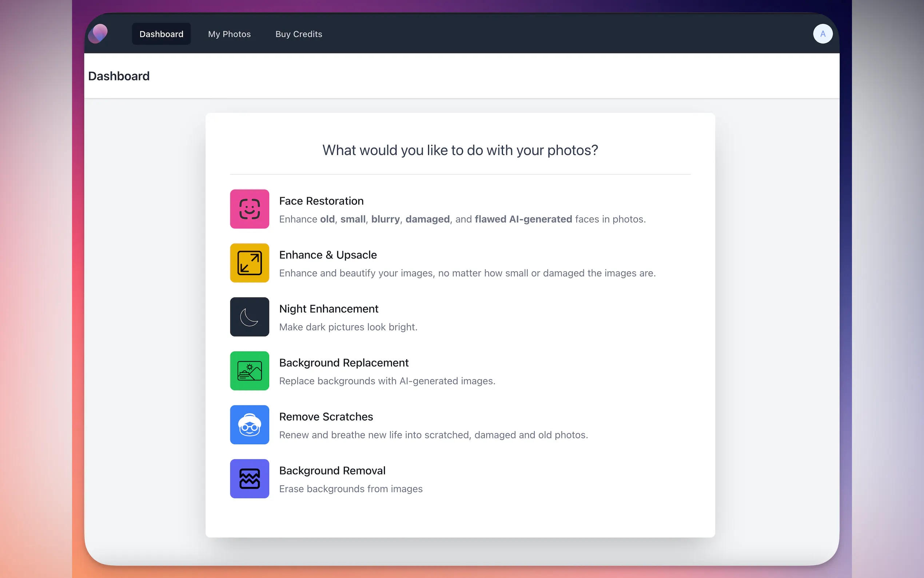This screenshot has height=578, width=924.
Task: Select the Enhance & Upscale title
Action: click(x=328, y=255)
